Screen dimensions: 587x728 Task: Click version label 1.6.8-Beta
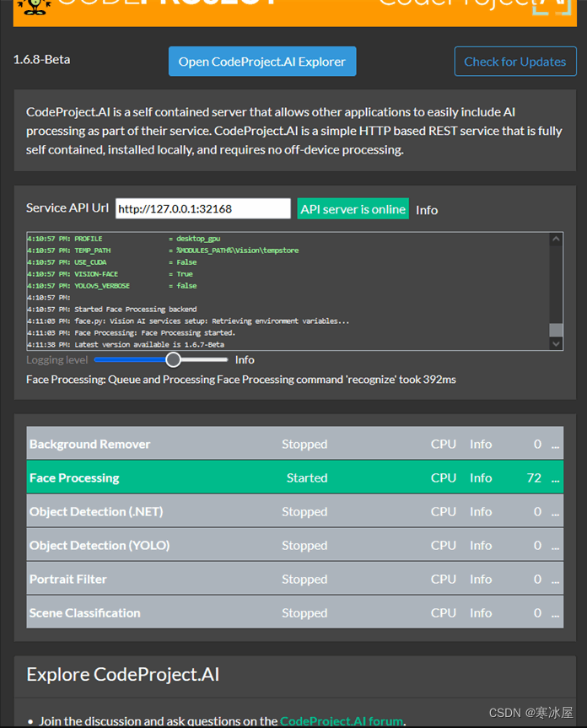(42, 59)
